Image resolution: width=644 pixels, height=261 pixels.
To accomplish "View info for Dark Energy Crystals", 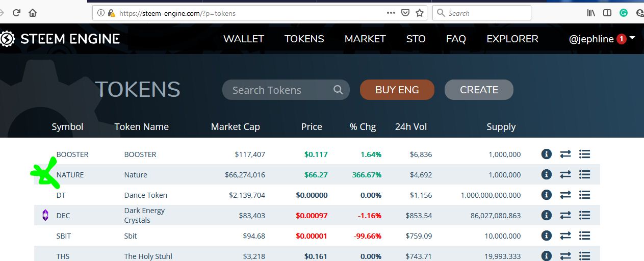I will tap(546, 215).
